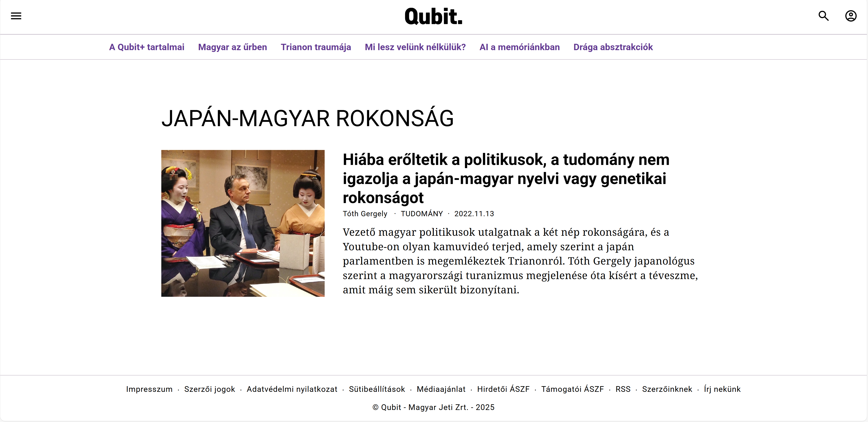The width and height of the screenshot is (868, 422).
Task: Select AI a memóriánkban topic
Action: [520, 47]
